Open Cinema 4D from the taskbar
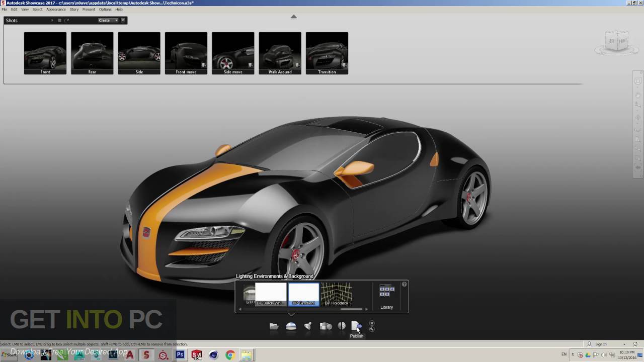The image size is (644, 362). click(214, 355)
